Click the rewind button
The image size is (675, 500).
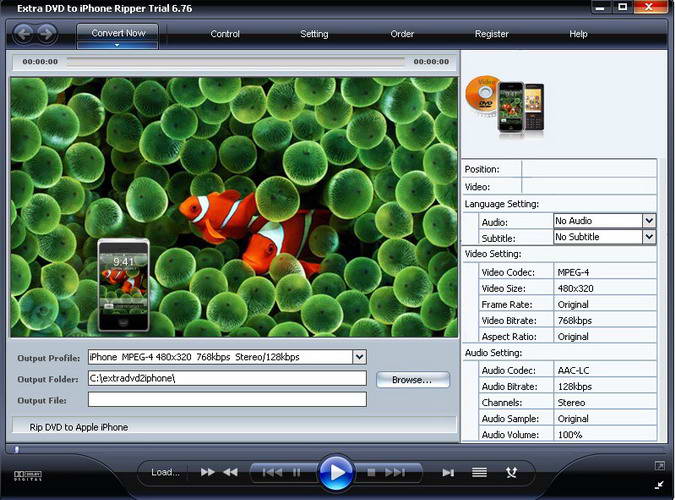[230, 472]
